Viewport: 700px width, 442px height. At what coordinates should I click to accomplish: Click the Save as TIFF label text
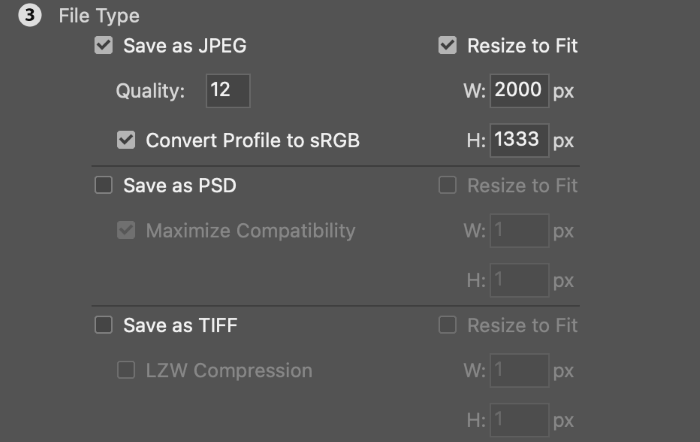click(180, 325)
